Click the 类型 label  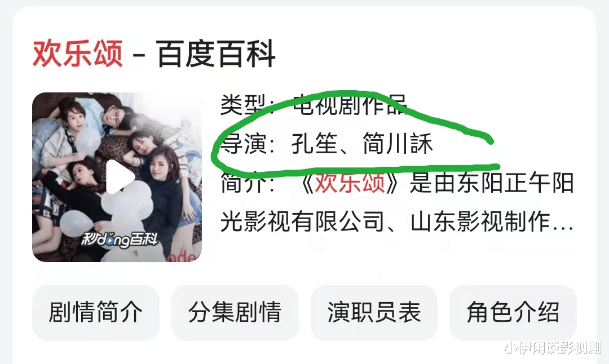244,104
